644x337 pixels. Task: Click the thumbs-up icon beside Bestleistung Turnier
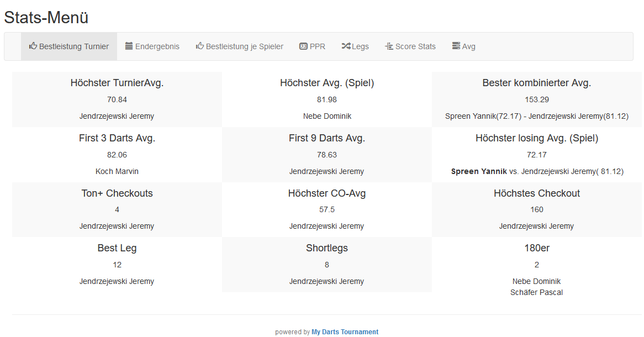pyautogui.click(x=33, y=46)
